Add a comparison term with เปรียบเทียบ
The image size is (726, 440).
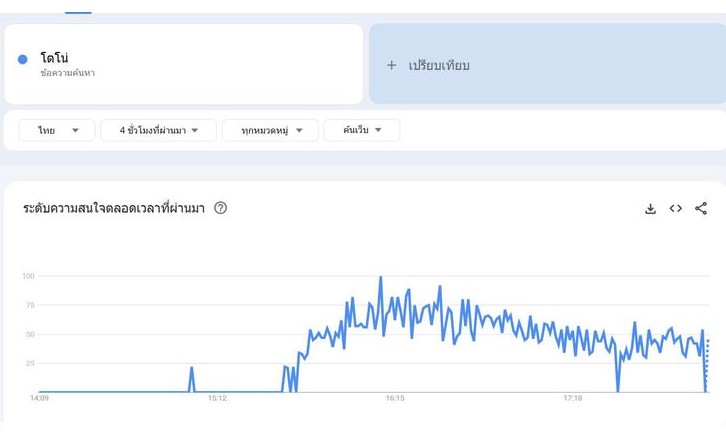[x=547, y=64]
